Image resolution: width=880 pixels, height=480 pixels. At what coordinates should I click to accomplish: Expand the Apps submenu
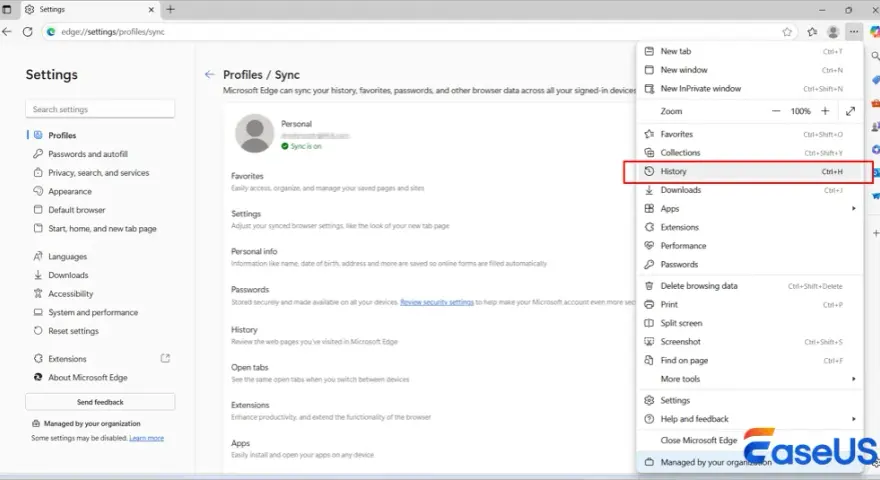749,209
